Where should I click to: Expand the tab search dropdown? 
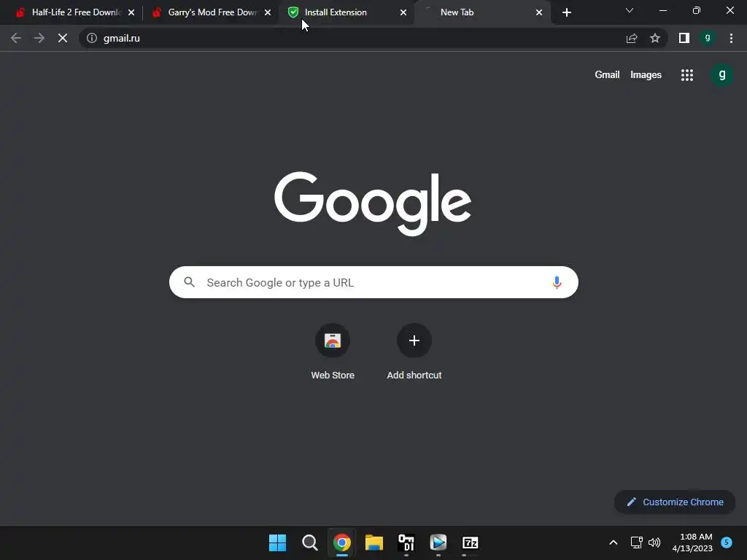click(630, 10)
